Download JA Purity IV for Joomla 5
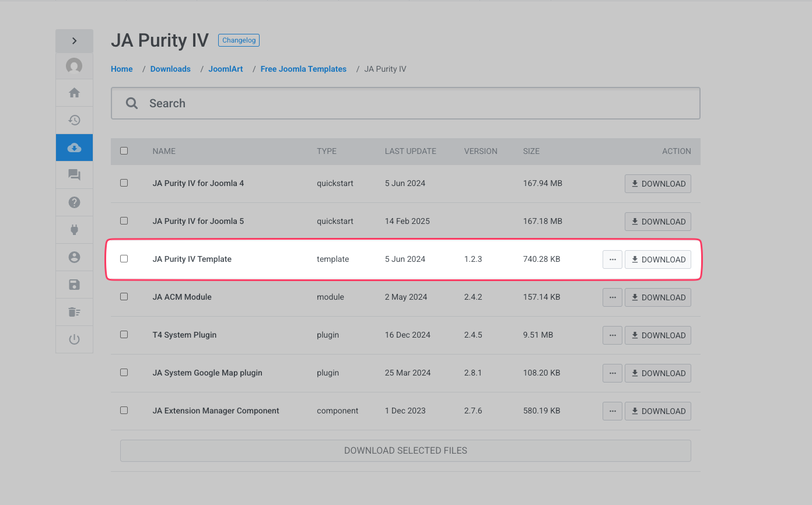812x505 pixels. coord(657,222)
